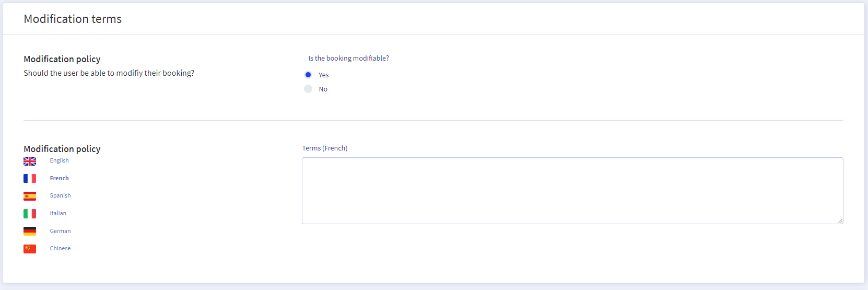Image resolution: width=868 pixels, height=290 pixels.
Task: Switch terms language to French
Action: (x=60, y=178)
